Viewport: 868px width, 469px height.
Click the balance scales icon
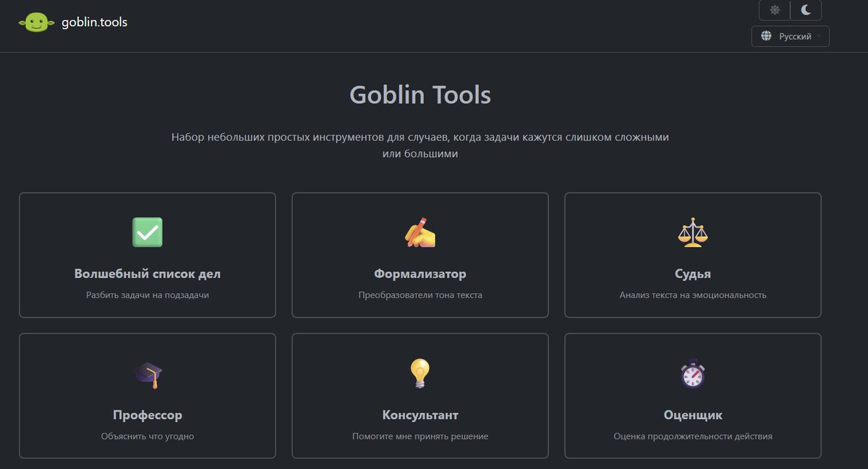point(693,232)
